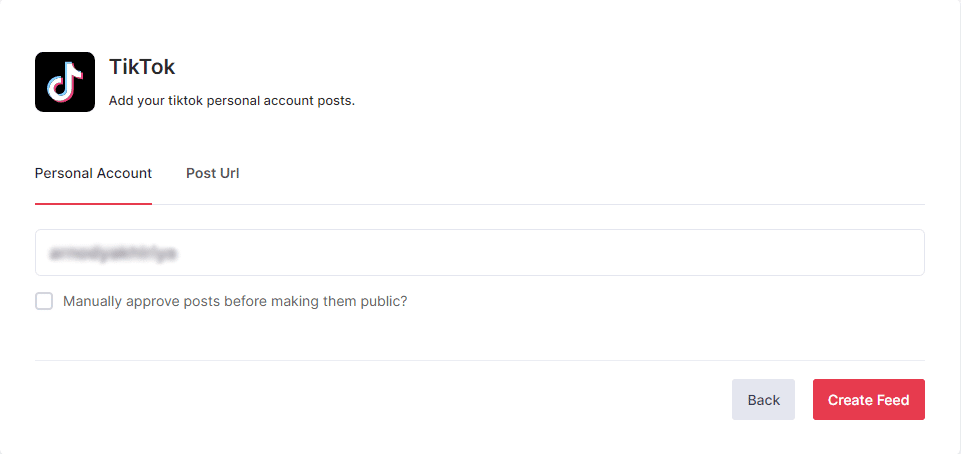
Task: Click the 'Add your tiktok personal account posts' description
Action: click(231, 101)
